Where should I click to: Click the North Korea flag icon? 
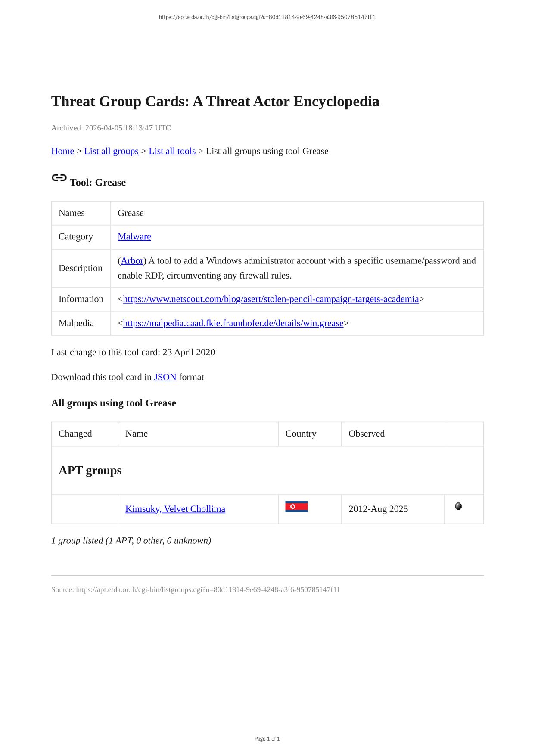[x=296, y=507]
